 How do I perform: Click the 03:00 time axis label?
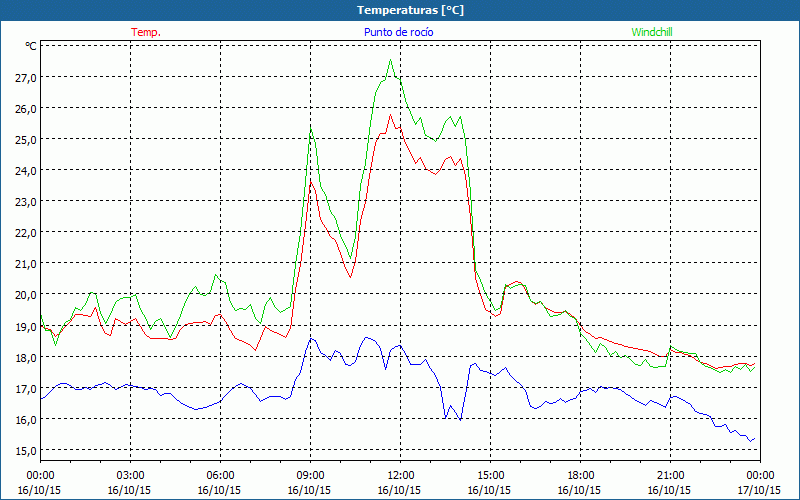click(130, 475)
